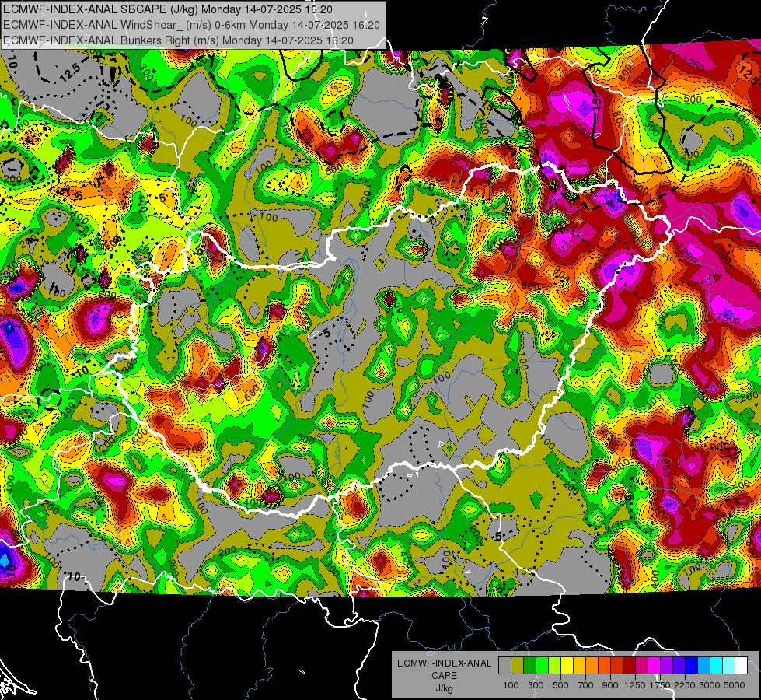
Task: Click the legend scale value 3000
Action: (710, 685)
